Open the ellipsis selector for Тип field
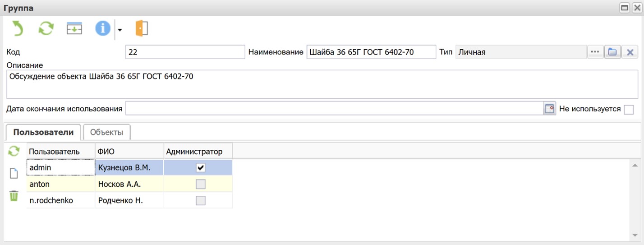Viewport: 644px width, 245px height. point(595,52)
